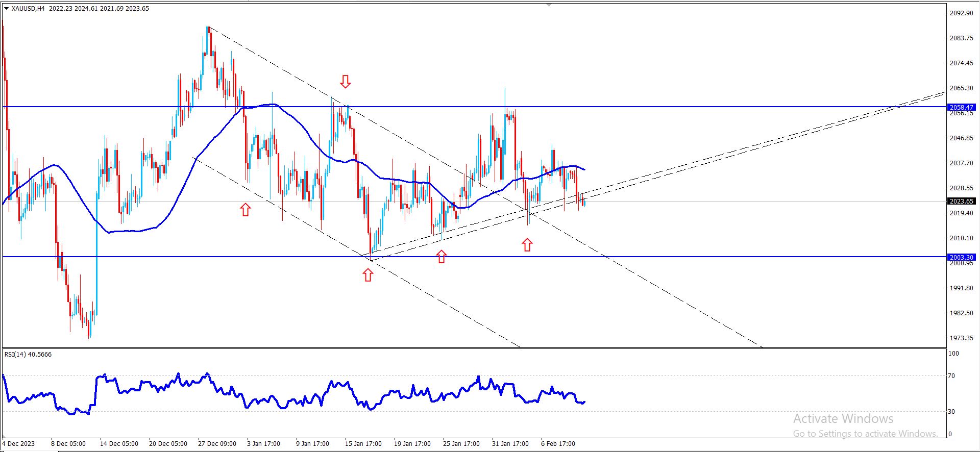The image size is (980, 452).
Task: Click the red up arrow near 3 Jan candles
Action: 246,209
